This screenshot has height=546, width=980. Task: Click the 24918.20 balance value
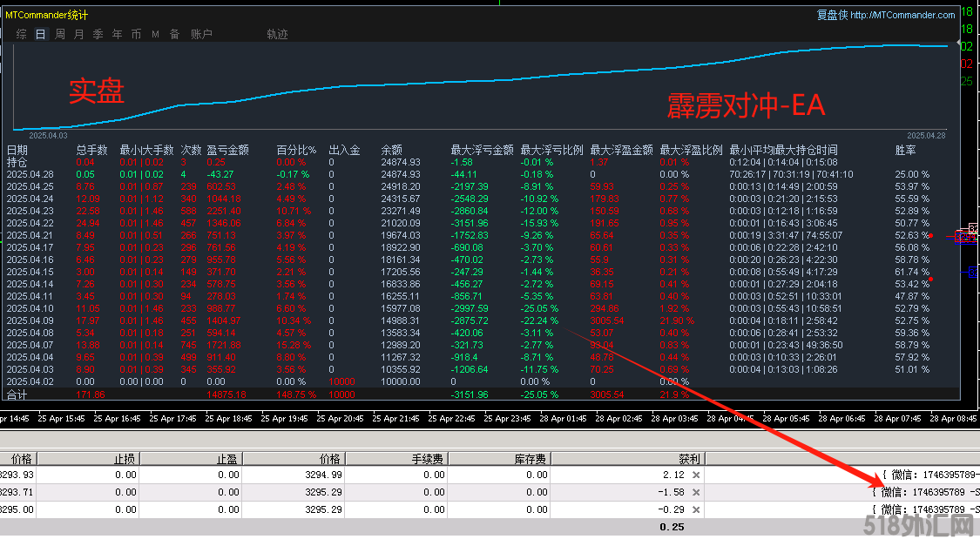401,186
